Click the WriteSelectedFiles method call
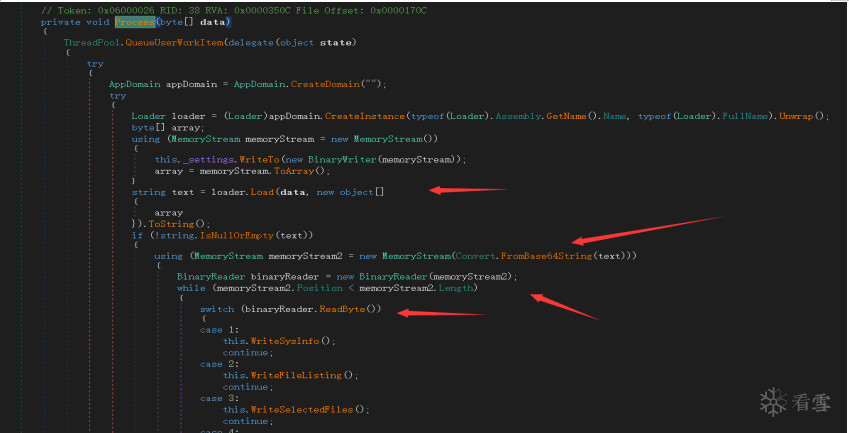The height and width of the screenshot is (433, 849). point(302,410)
